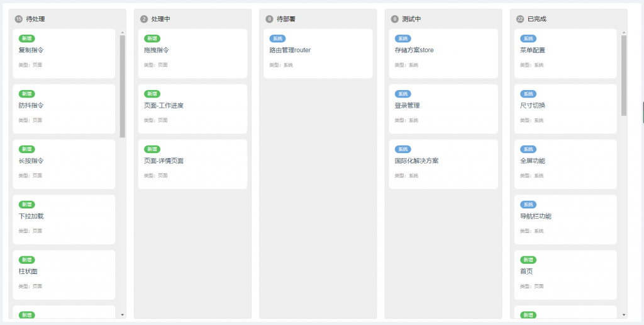Image resolution: width=644 pixels, height=325 pixels.
Task: Click 类型：页面 under 拖拽指令
Action: tap(156, 65)
